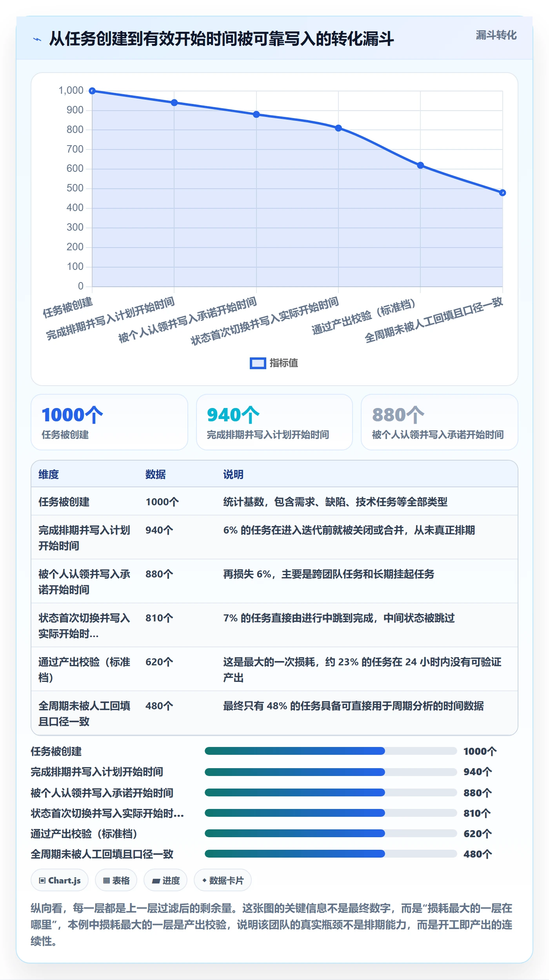Viewport: 549px width, 980px height.
Task: Click the final chart point at 480
Action: (502, 193)
